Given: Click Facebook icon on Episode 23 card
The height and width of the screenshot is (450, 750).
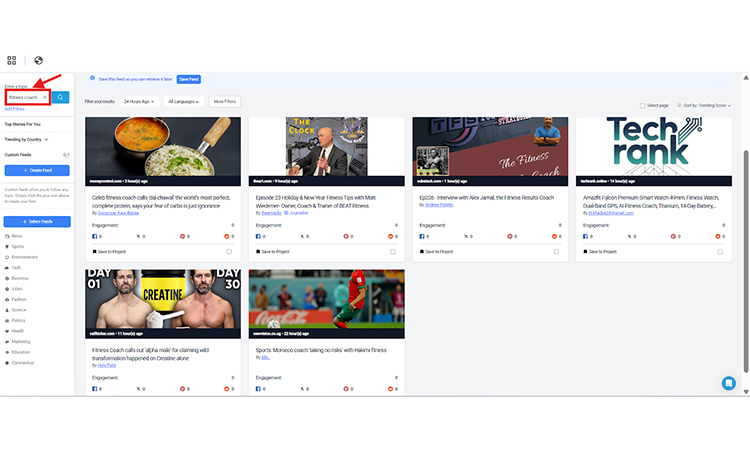Looking at the screenshot, I should 258,236.
